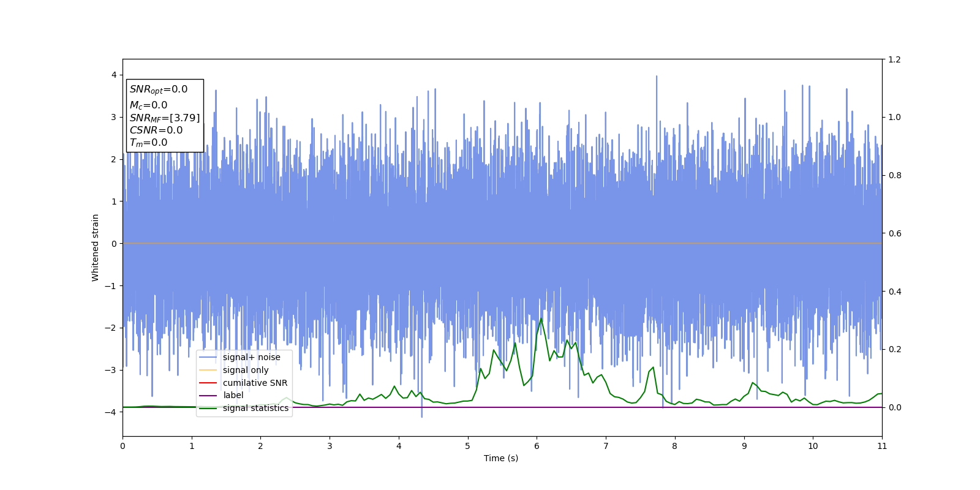Click the right y-axis tick label 0.0

click(x=894, y=407)
